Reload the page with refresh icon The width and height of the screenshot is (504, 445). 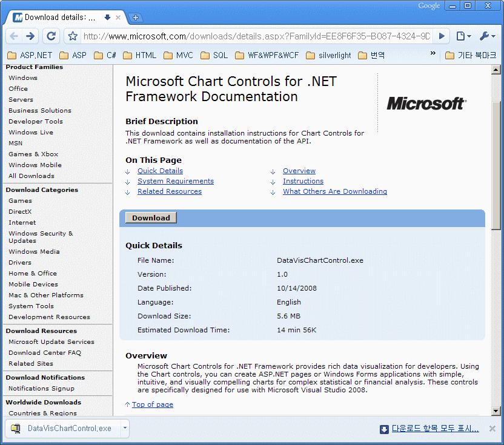[x=51, y=36]
